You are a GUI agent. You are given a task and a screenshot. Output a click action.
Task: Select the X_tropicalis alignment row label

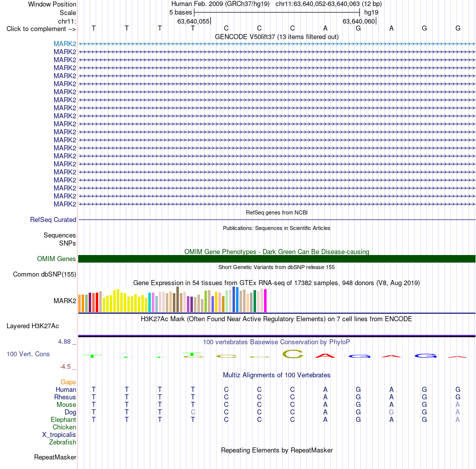click(x=59, y=435)
